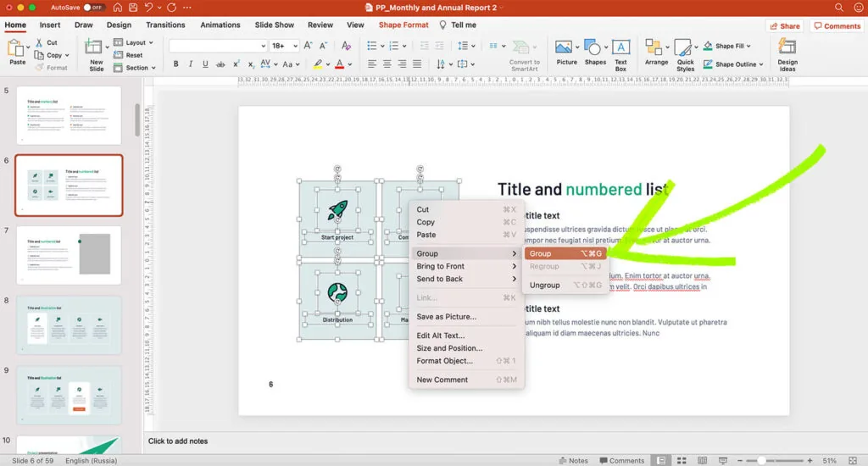Choose Ungroup from submenu

point(565,285)
